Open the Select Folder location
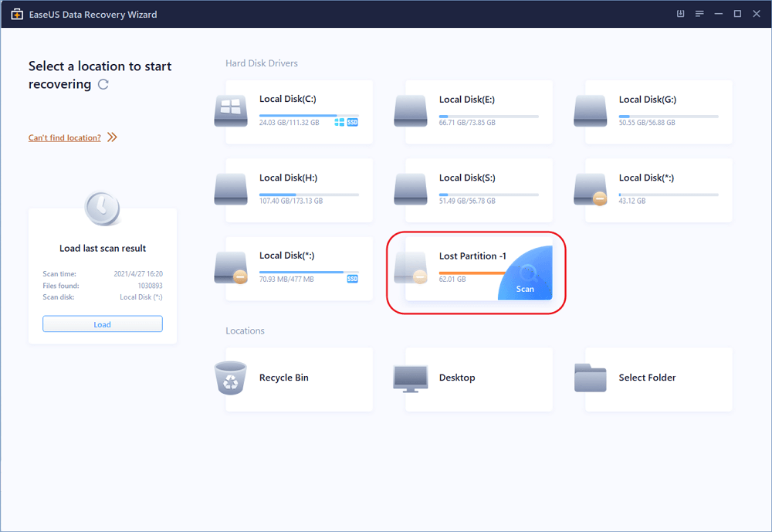This screenshot has width=772, height=532. (x=659, y=379)
